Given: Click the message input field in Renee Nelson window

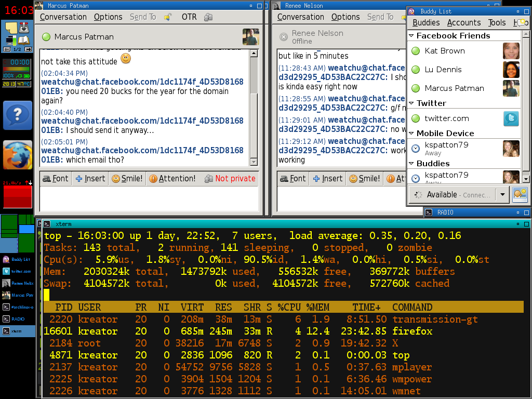Looking at the screenshot, I should click(x=341, y=199).
